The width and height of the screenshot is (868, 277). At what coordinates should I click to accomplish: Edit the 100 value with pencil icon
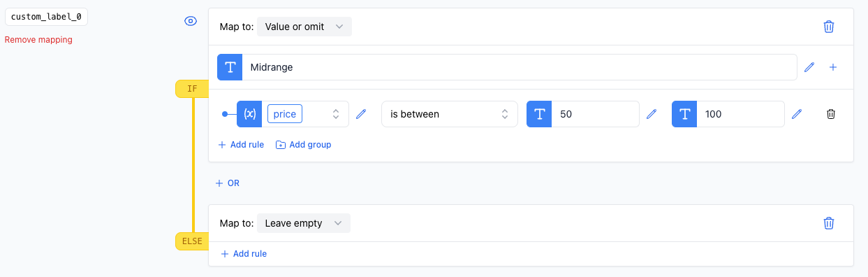797,114
